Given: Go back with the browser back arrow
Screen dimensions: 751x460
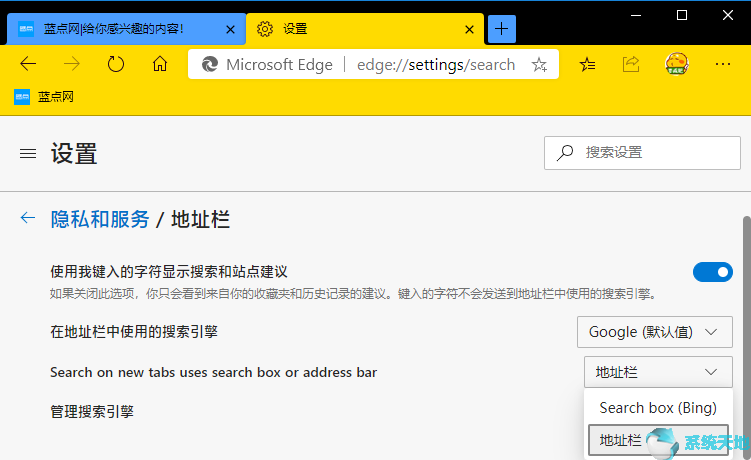Looking at the screenshot, I should pos(28,64).
